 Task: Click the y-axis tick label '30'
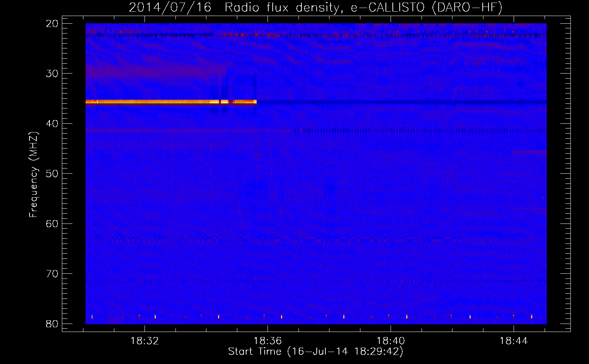click(x=52, y=74)
